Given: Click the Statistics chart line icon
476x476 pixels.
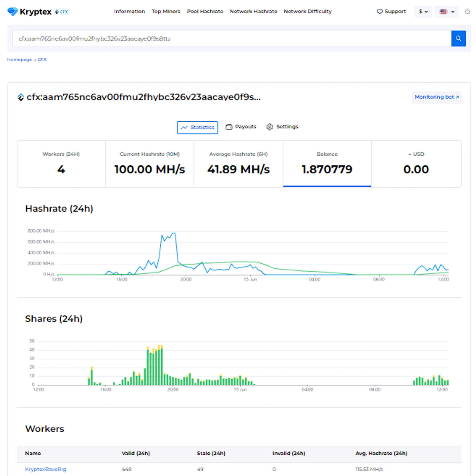Looking at the screenshot, I should pos(184,128).
